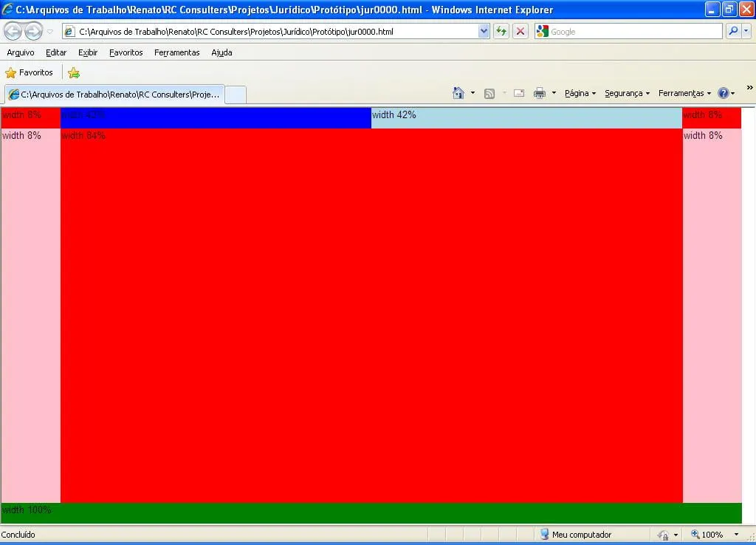Screen dimensions: 756x545
Task: Open the Exibir menu
Action: click(x=88, y=52)
